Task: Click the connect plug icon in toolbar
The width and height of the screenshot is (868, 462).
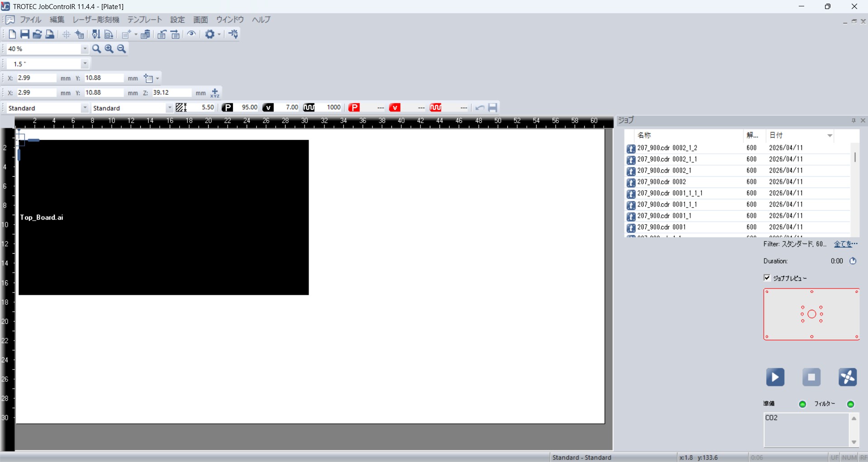Action: point(233,34)
